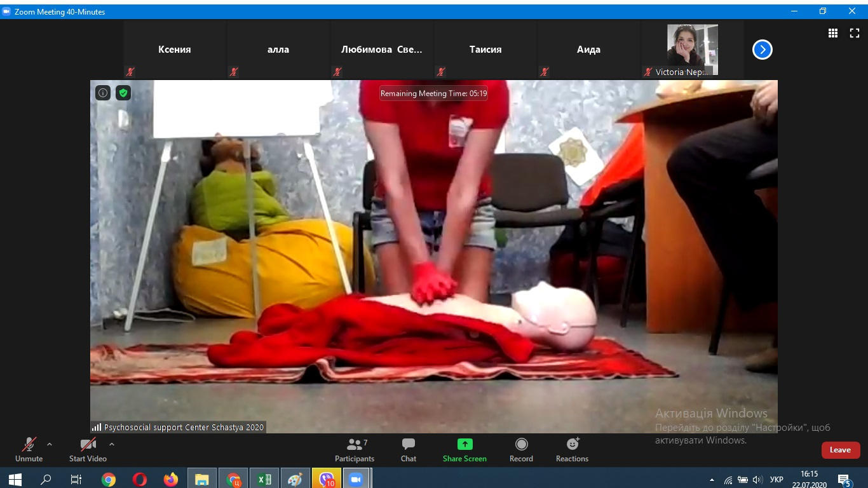Click muted mic icon on Ксения tile
The width and height of the screenshot is (868, 488).
[x=130, y=72]
